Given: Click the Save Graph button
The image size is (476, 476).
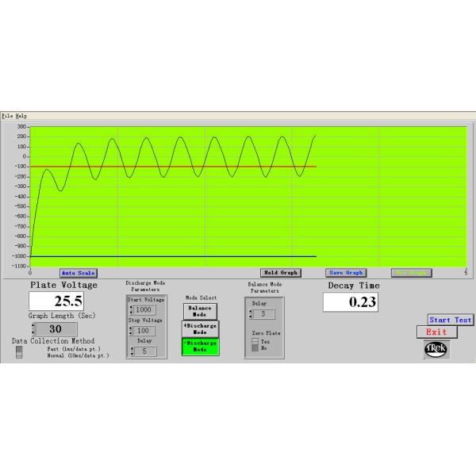Looking at the screenshot, I should pos(346,273).
